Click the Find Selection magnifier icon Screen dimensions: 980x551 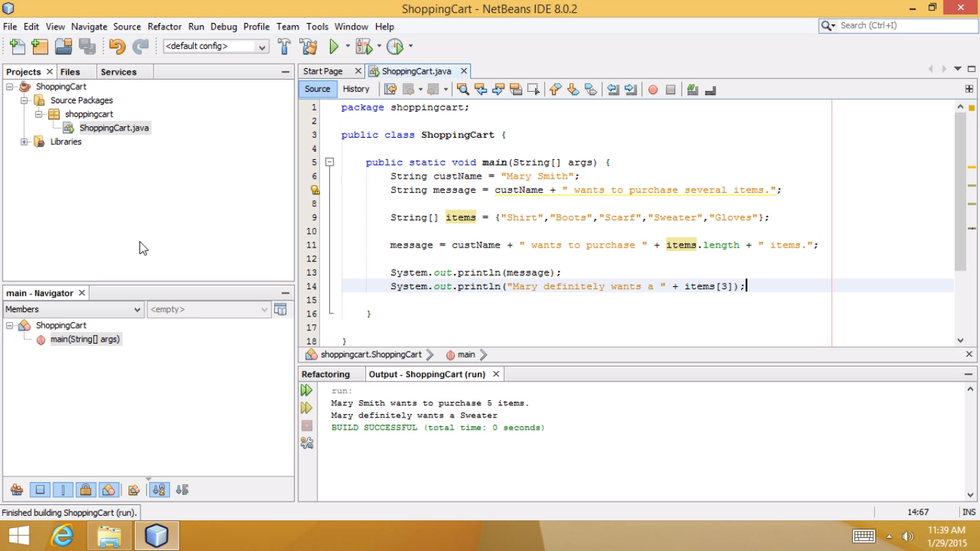coord(463,90)
